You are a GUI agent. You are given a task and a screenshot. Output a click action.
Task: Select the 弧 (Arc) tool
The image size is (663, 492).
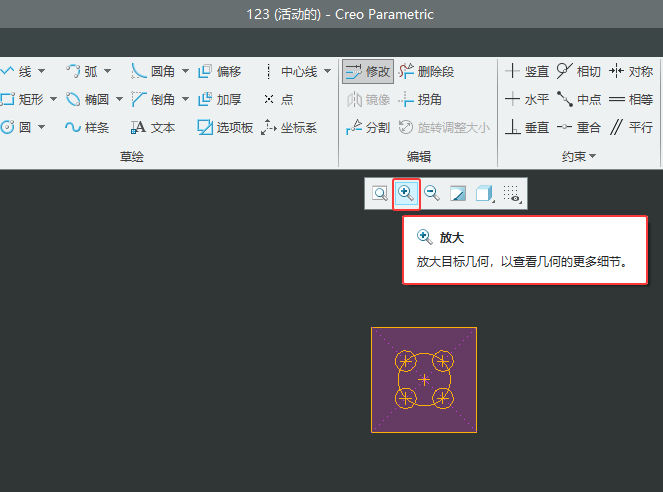(x=82, y=71)
